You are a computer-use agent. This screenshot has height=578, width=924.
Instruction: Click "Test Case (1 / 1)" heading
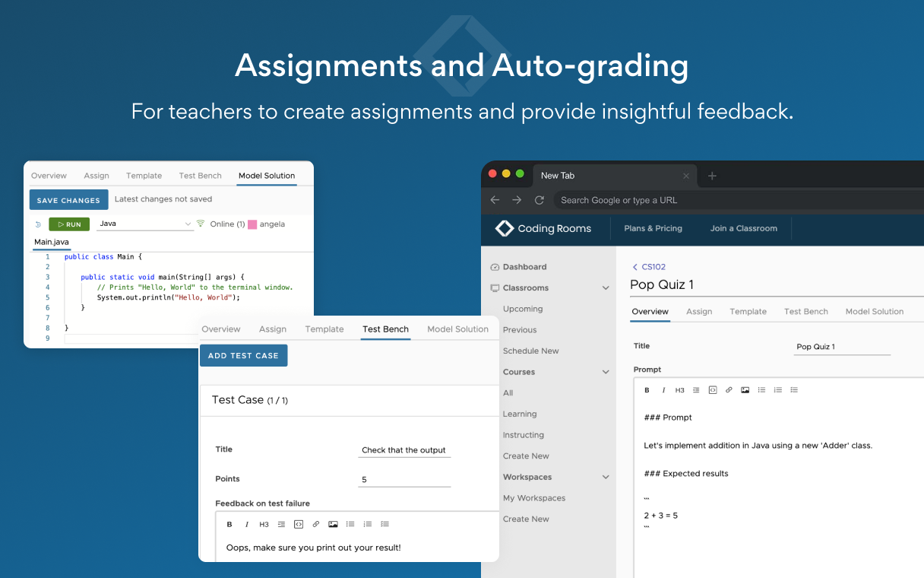pyautogui.click(x=250, y=400)
